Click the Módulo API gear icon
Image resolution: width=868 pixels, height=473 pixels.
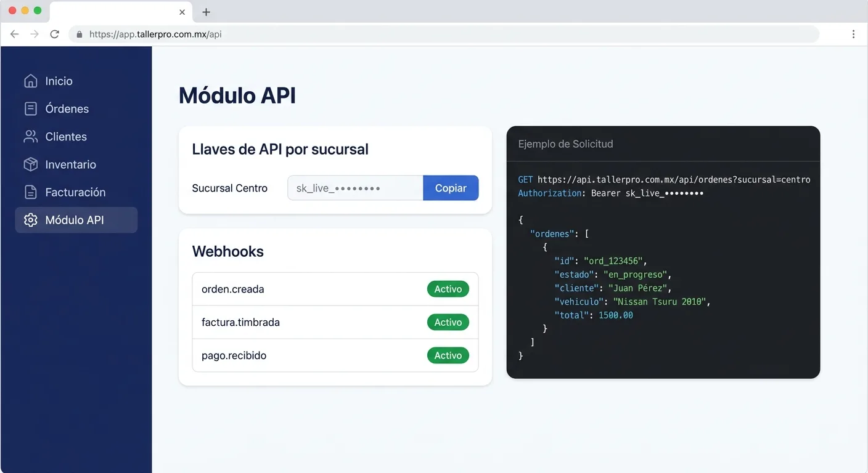[30, 220]
